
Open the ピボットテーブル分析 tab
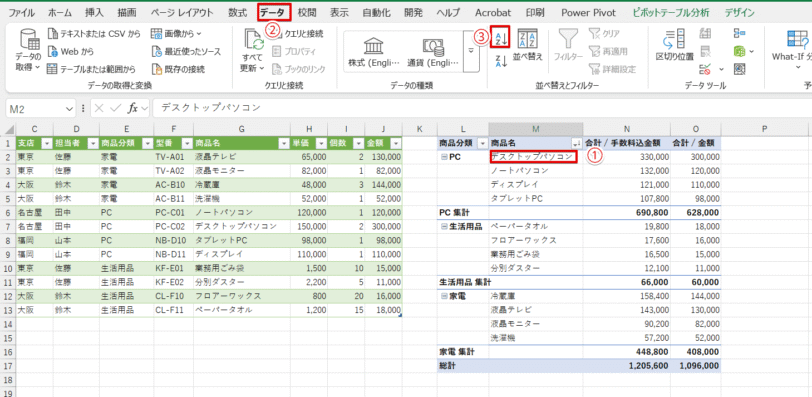pos(671,12)
